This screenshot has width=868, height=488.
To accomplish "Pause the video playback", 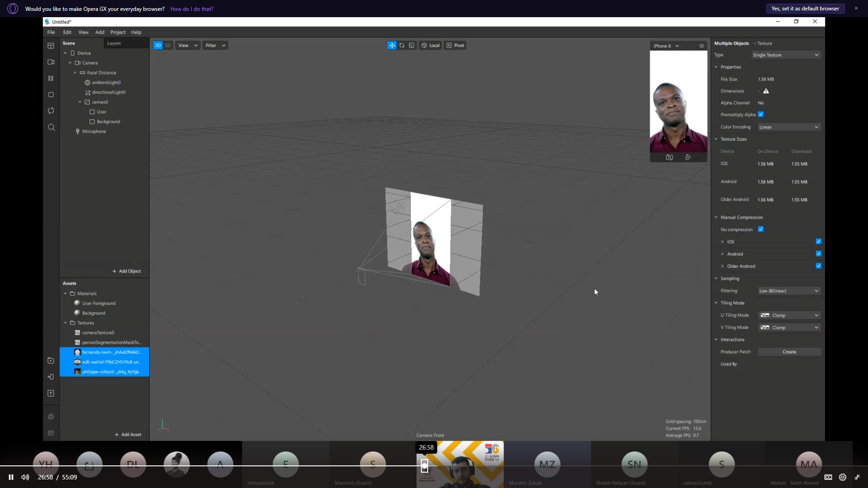I will click(11, 477).
